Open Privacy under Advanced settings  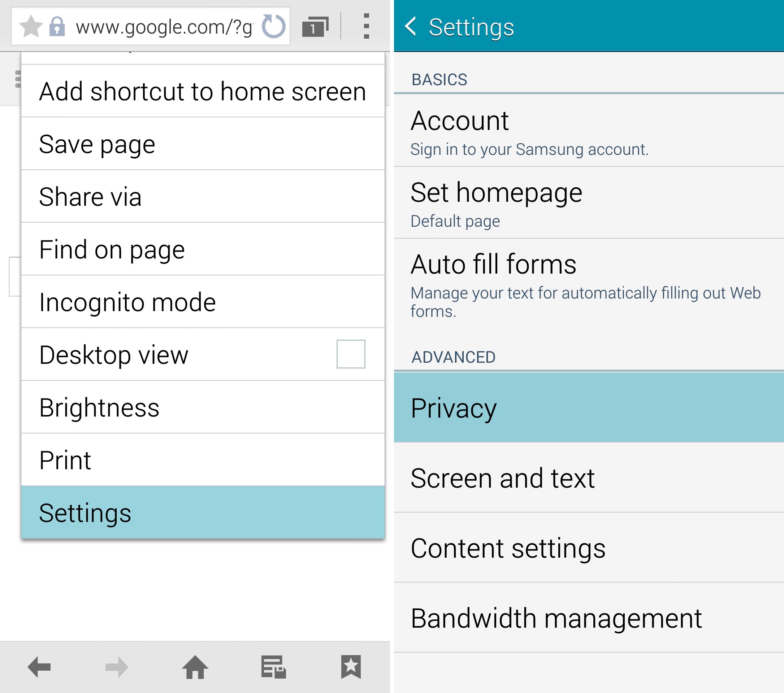(589, 407)
